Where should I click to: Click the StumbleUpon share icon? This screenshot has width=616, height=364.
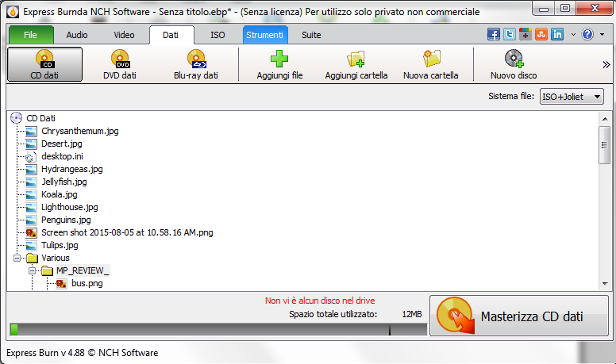click(x=541, y=35)
